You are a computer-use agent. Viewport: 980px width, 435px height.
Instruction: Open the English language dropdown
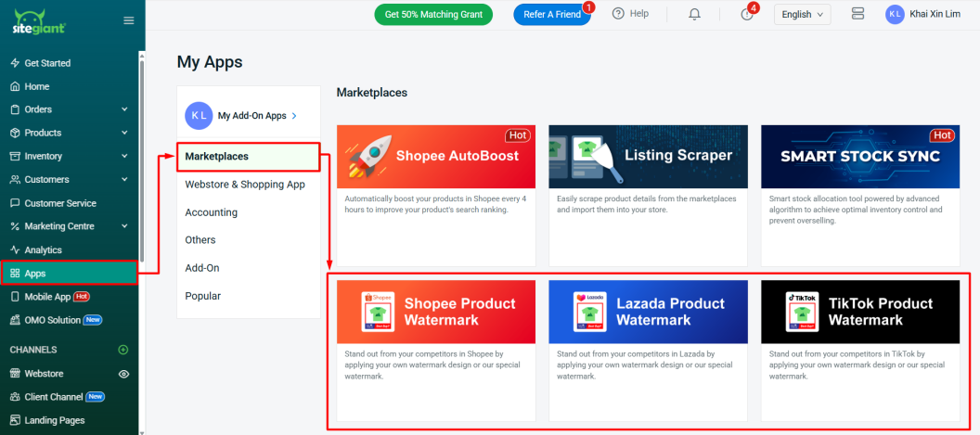[803, 14]
